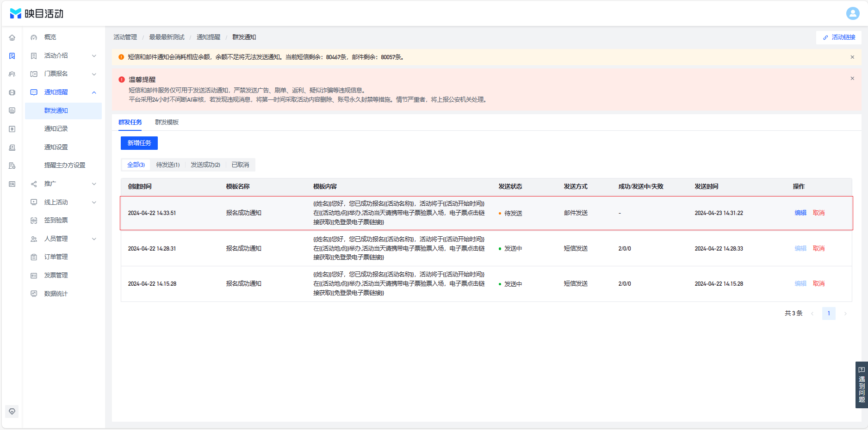This screenshot has height=430, width=868.
Task: Click the 门票报名 ticket icon
Action: point(34,74)
